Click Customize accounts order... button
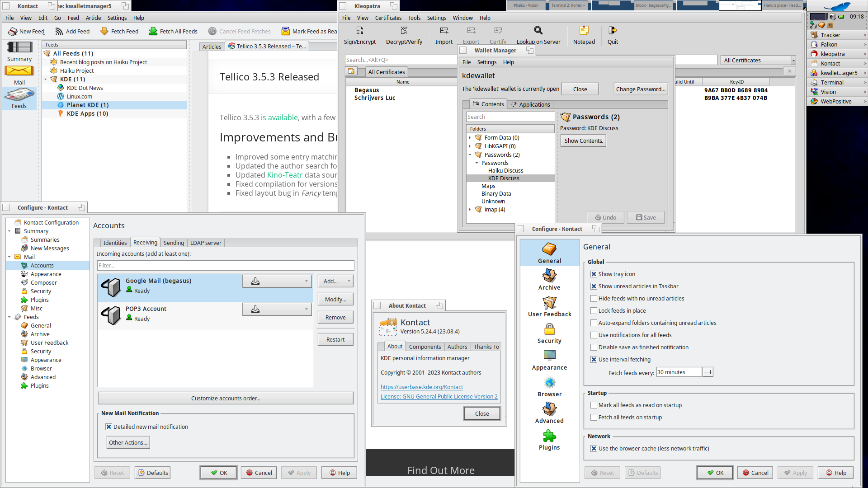Image resolution: width=868 pixels, height=488 pixels. click(x=226, y=398)
